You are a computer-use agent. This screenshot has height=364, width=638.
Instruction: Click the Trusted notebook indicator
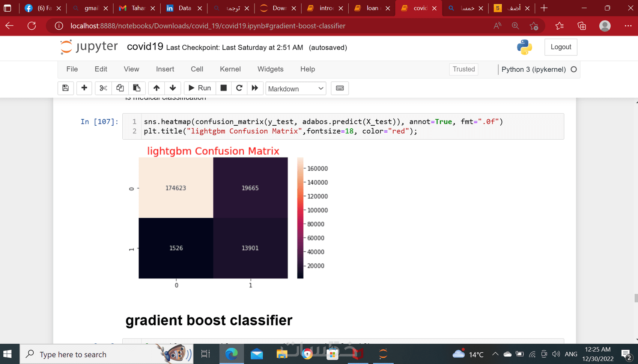click(464, 69)
